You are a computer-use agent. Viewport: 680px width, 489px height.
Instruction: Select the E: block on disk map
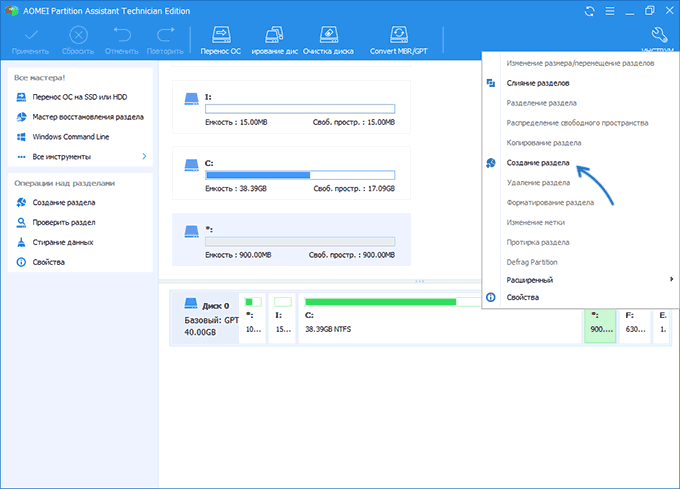coord(663,325)
